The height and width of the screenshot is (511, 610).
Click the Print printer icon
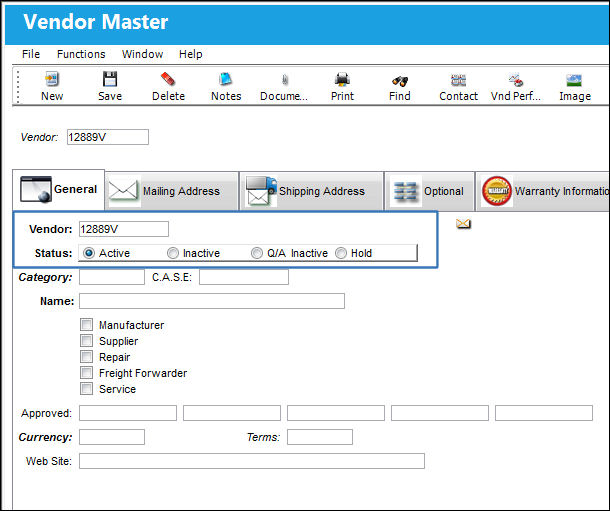pyautogui.click(x=342, y=79)
